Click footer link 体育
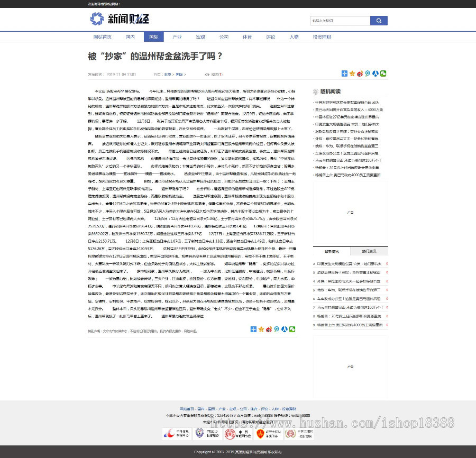The image size is (476, 458). click(x=254, y=409)
